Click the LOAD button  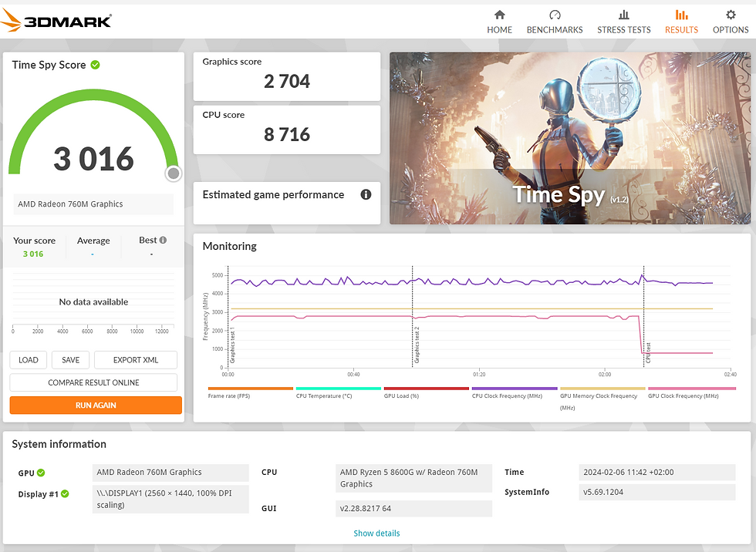[29, 360]
